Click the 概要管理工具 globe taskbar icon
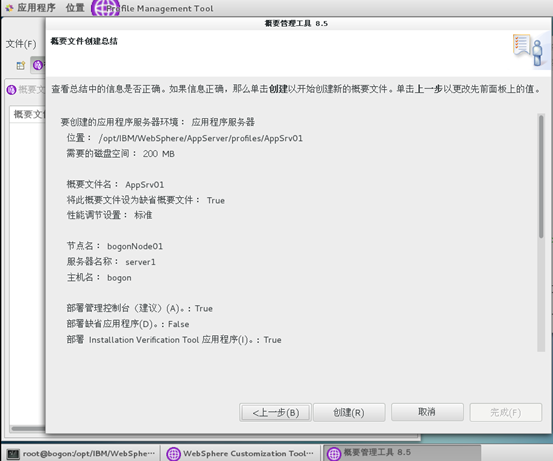 pyautogui.click(x=334, y=454)
